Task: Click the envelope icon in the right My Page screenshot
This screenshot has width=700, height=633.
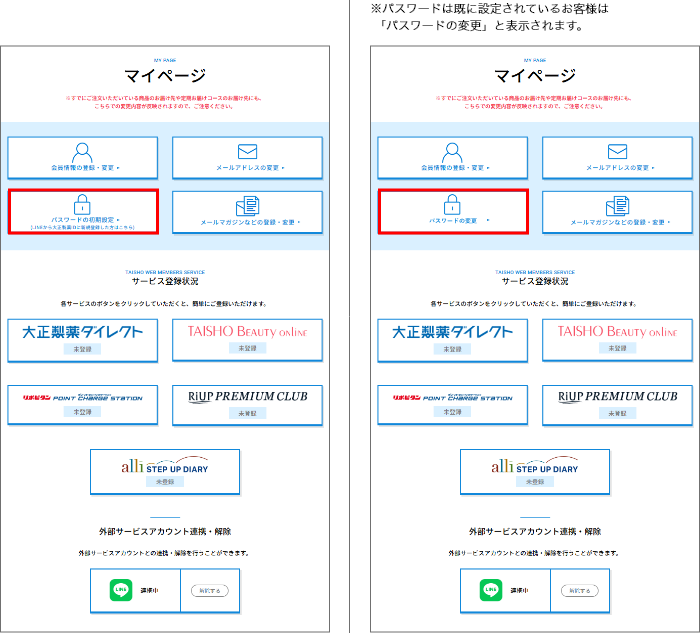Action: click(617, 151)
